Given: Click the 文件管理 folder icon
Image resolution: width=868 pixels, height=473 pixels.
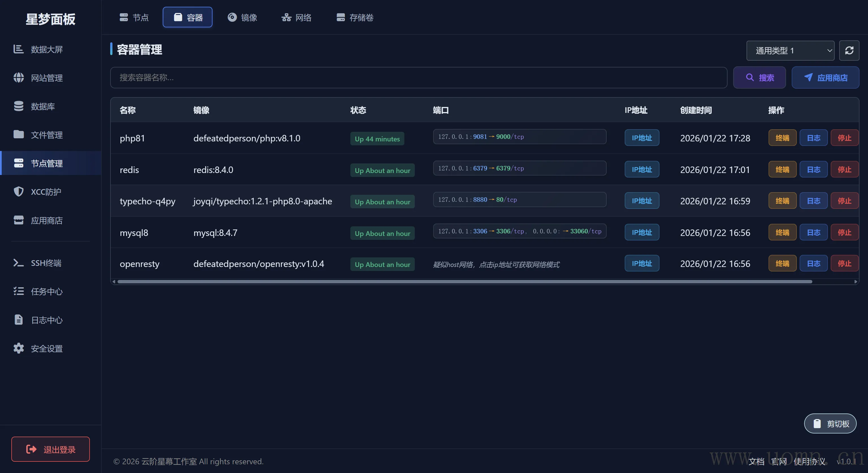Looking at the screenshot, I should (19, 135).
